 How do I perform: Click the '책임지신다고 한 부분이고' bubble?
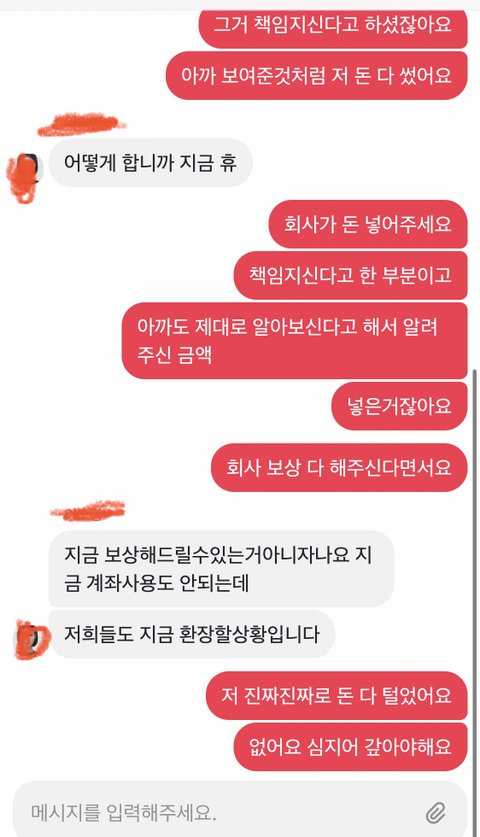pyautogui.click(x=351, y=275)
